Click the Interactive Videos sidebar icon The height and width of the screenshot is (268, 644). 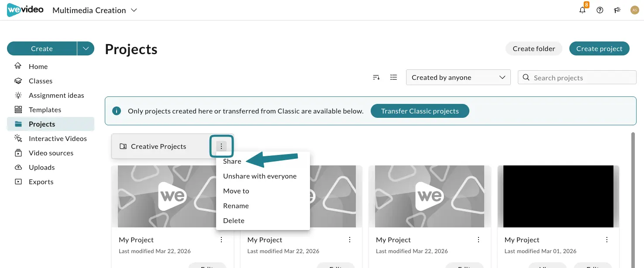tap(18, 138)
